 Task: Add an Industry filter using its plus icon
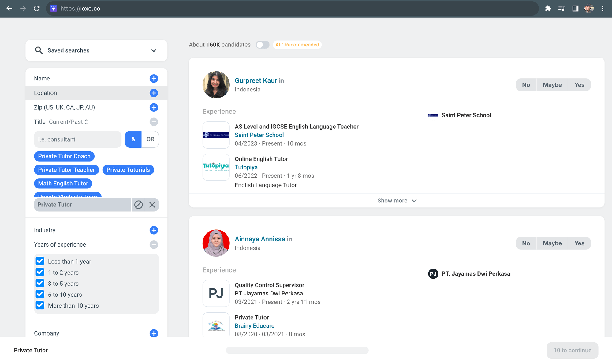tap(154, 230)
